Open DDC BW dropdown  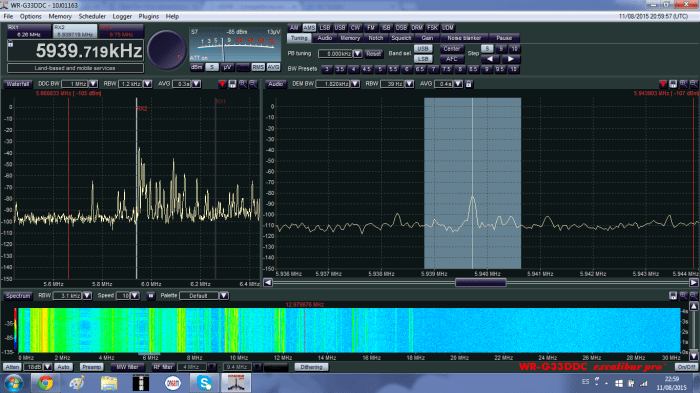click(93, 84)
